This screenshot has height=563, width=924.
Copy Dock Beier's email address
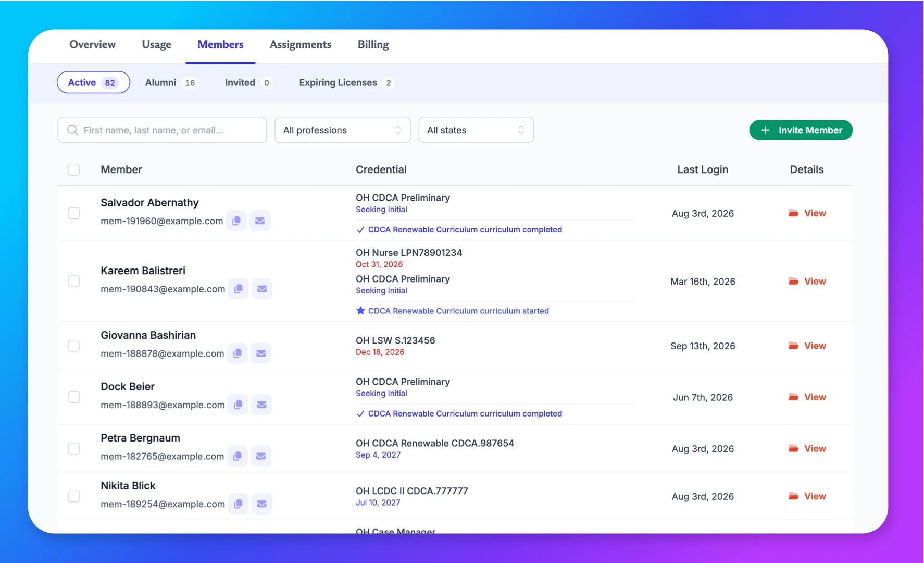point(238,405)
